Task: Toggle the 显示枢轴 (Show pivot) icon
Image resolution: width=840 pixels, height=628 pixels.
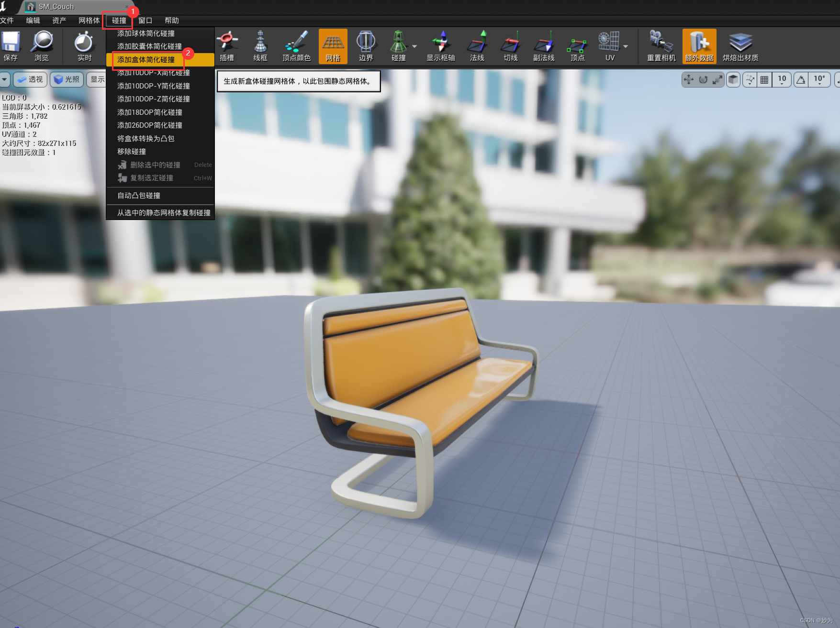Action: coord(441,46)
